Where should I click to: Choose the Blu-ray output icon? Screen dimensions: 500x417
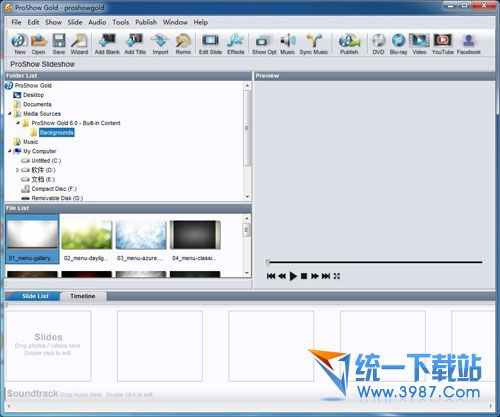pos(399,44)
